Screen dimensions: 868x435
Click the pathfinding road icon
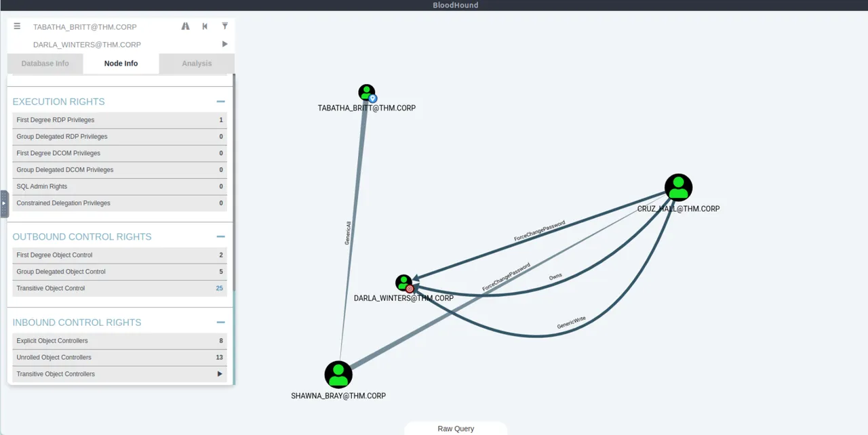pyautogui.click(x=185, y=26)
